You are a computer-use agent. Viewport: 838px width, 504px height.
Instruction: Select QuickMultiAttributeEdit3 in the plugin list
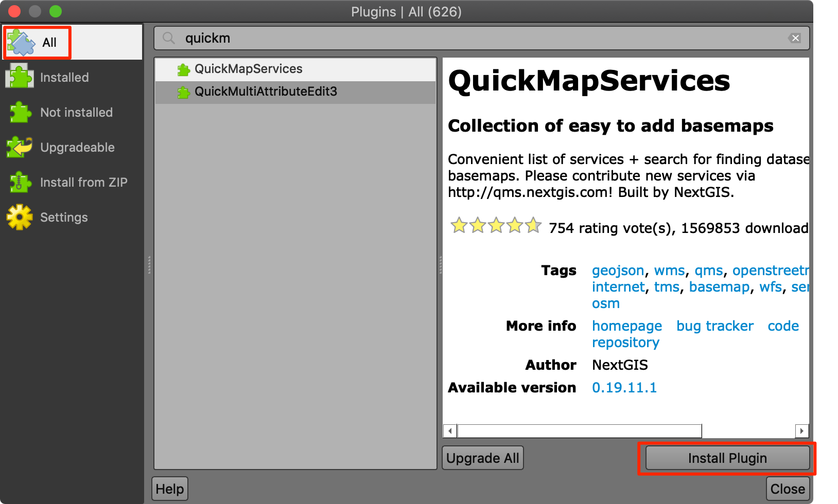(295, 92)
